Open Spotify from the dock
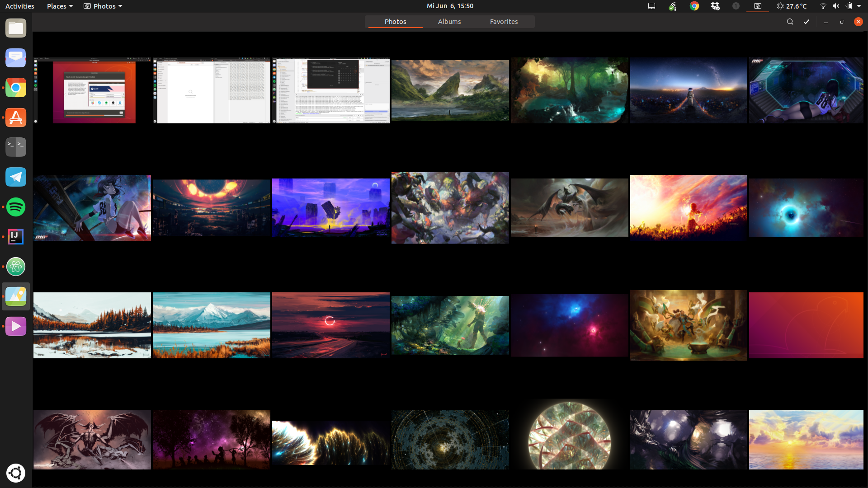The width and height of the screenshot is (868, 488). click(x=16, y=207)
